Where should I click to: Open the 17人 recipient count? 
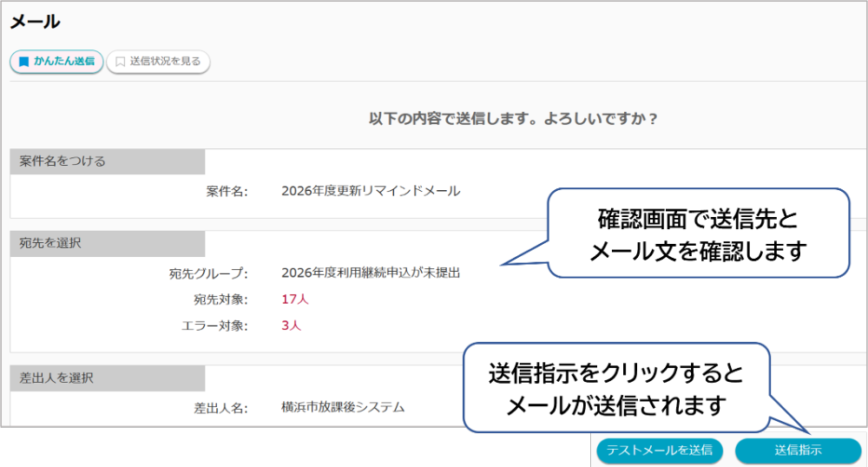click(295, 299)
